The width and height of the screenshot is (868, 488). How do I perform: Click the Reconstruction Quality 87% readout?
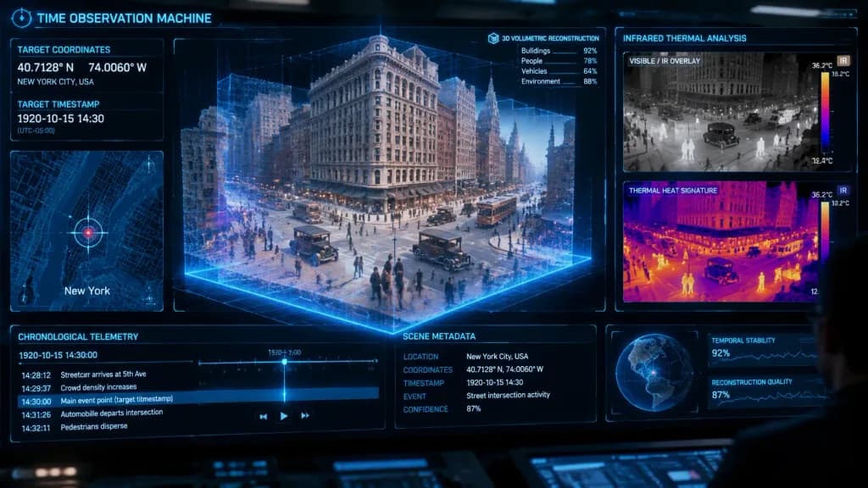click(721, 395)
